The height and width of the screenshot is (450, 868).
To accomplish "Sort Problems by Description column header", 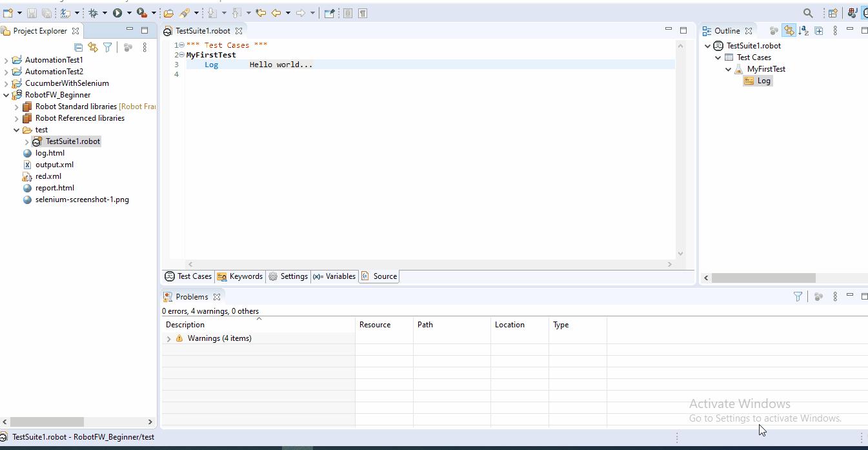I will click(258, 325).
